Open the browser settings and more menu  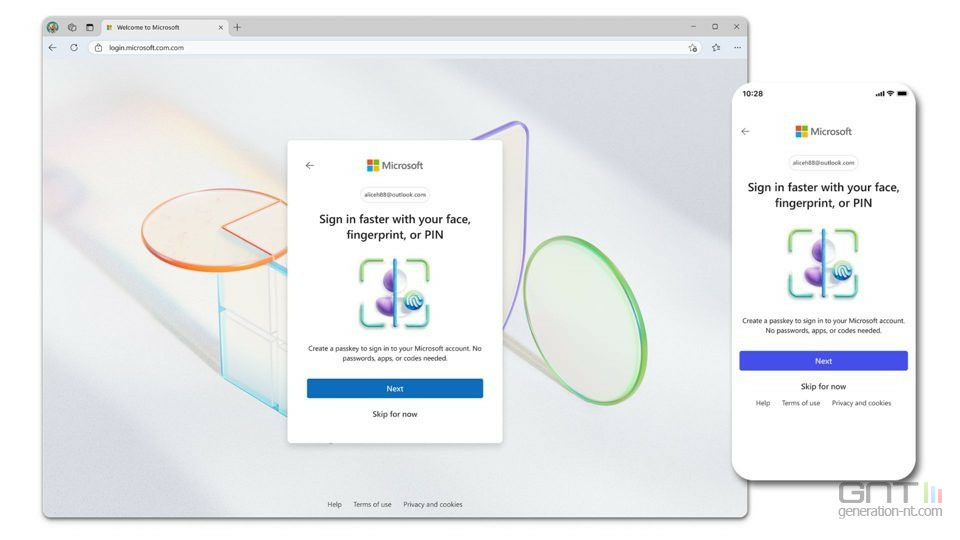[737, 47]
